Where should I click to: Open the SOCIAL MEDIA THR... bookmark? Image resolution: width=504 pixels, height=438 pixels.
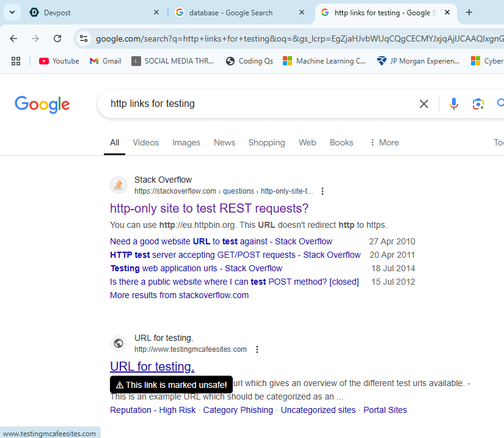(173, 61)
